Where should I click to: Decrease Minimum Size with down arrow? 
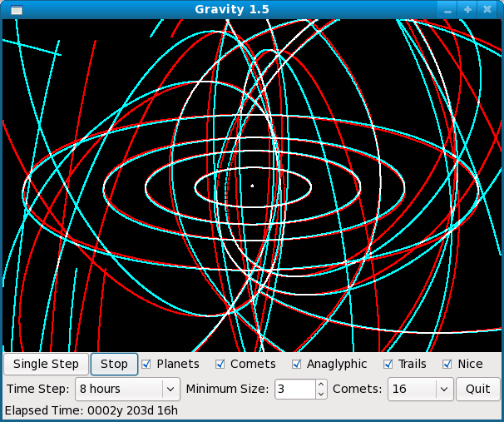[x=322, y=394]
